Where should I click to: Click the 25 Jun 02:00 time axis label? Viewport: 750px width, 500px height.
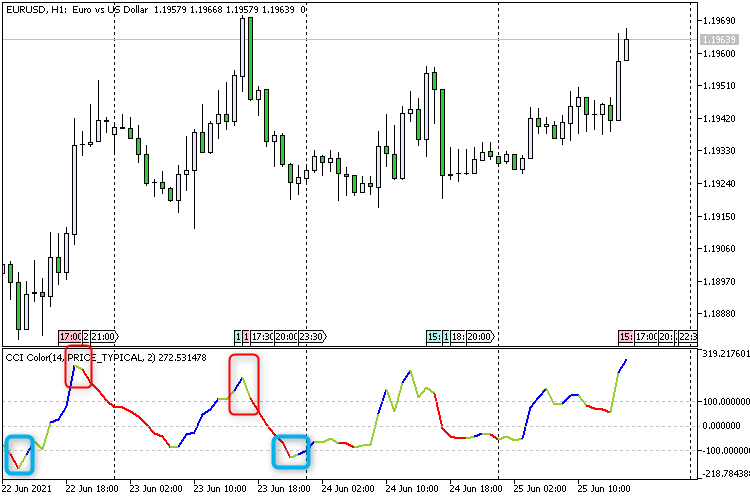tap(540, 489)
